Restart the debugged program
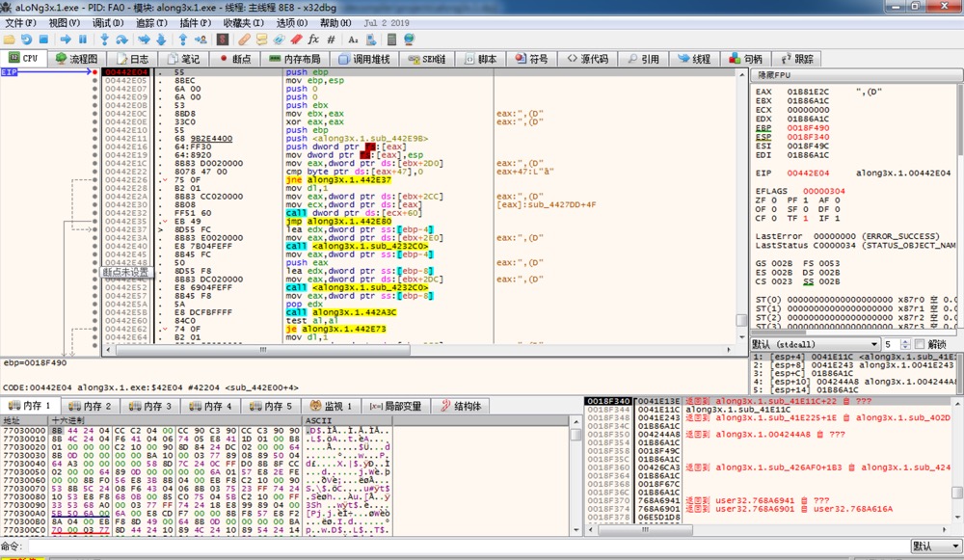This screenshot has height=560, width=964. [x=26, y=40]
